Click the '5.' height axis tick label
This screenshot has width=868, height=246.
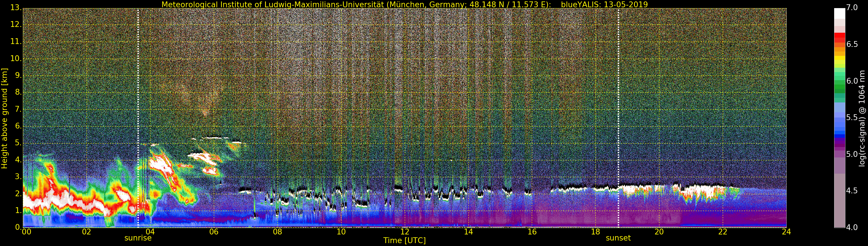point(18,143)
